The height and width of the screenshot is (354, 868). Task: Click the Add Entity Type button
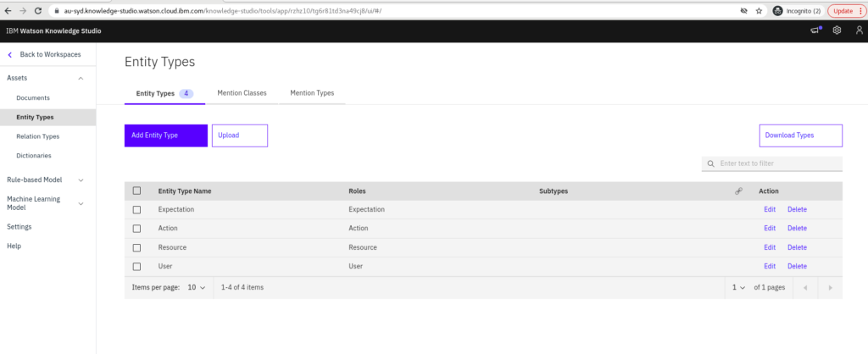tap(165, 136)
